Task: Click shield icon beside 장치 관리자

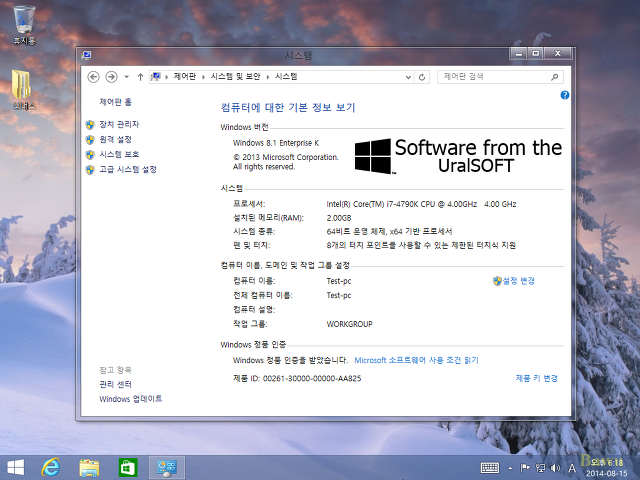Action: pos(90,124)
